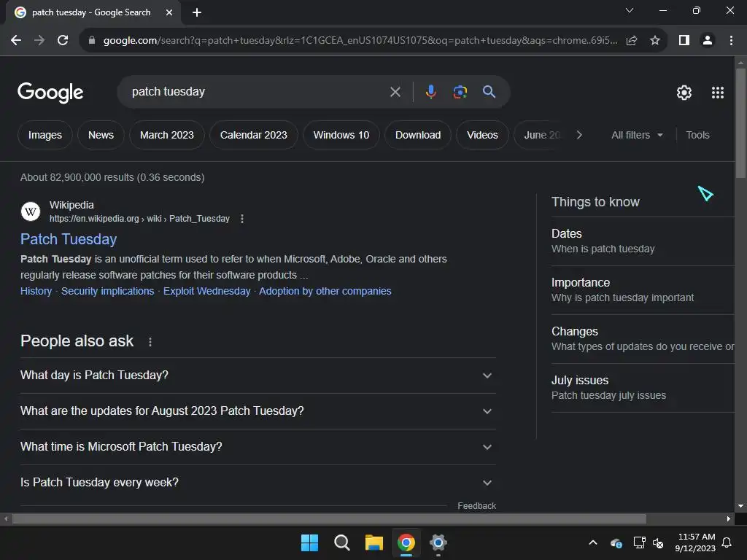Open Importance in Things to know
Viewport: 747px width, 560px height.
643,290
